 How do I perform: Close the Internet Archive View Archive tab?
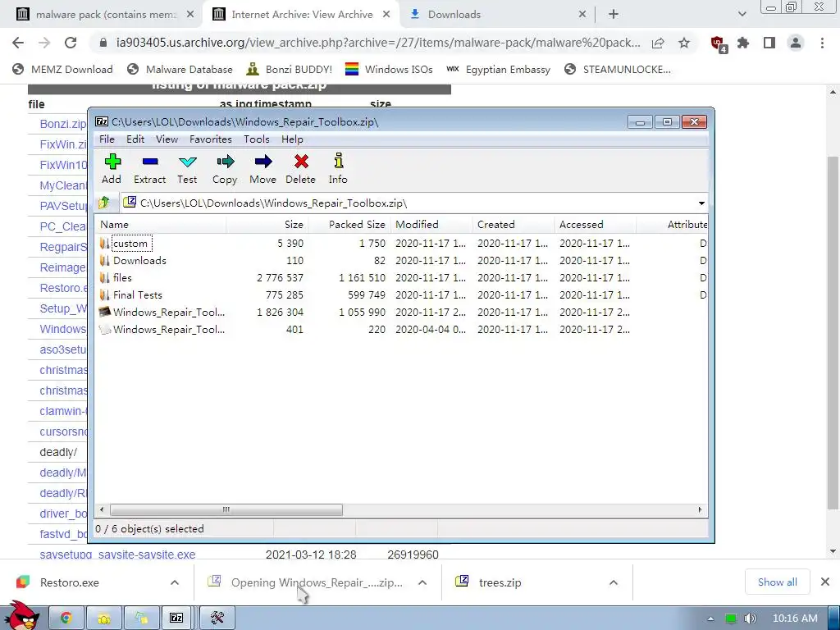(x=386, y=15)
